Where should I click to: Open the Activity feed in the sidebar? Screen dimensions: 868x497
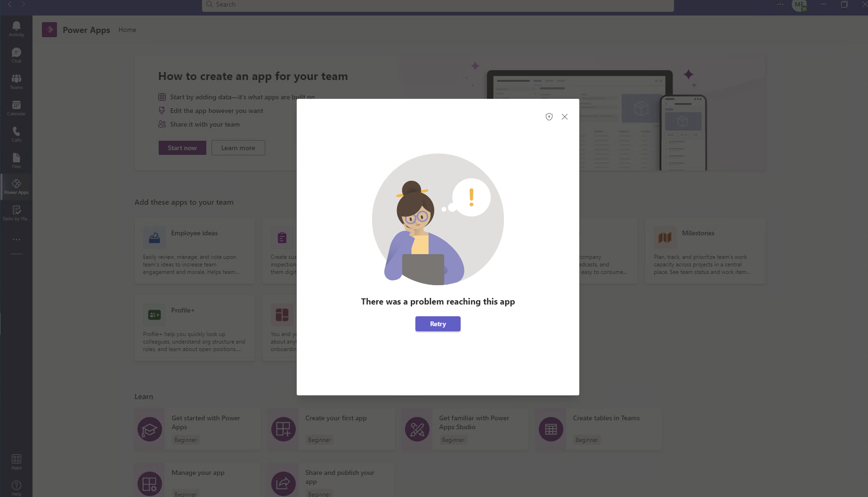coord(16,29)
